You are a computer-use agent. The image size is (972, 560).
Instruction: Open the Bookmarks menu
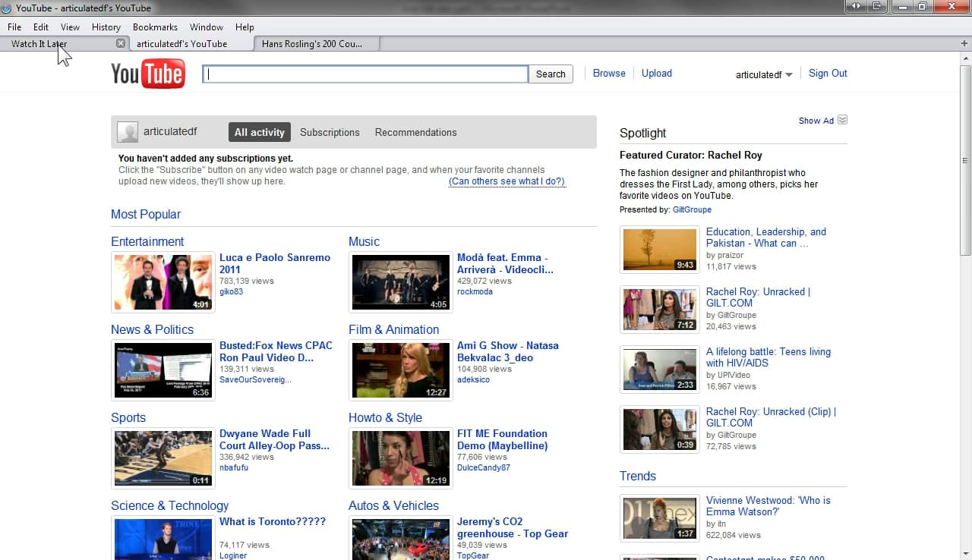(155, 27)
